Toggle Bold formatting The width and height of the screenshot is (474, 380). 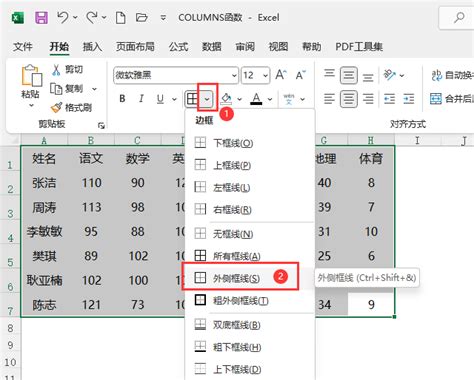[x=122, y=99]
